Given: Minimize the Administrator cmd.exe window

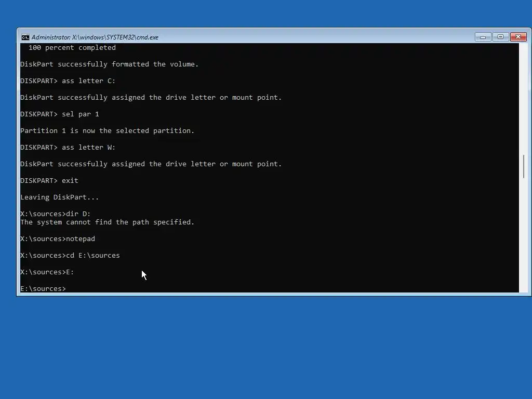Looking at the screenshot, I should [483, 37].
